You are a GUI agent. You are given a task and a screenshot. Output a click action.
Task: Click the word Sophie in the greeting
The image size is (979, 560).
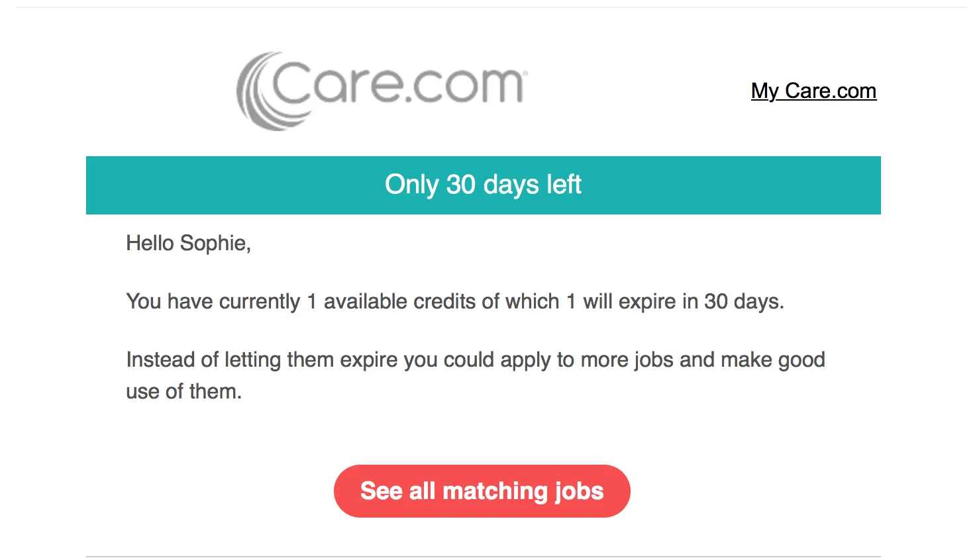coord(215,244)
